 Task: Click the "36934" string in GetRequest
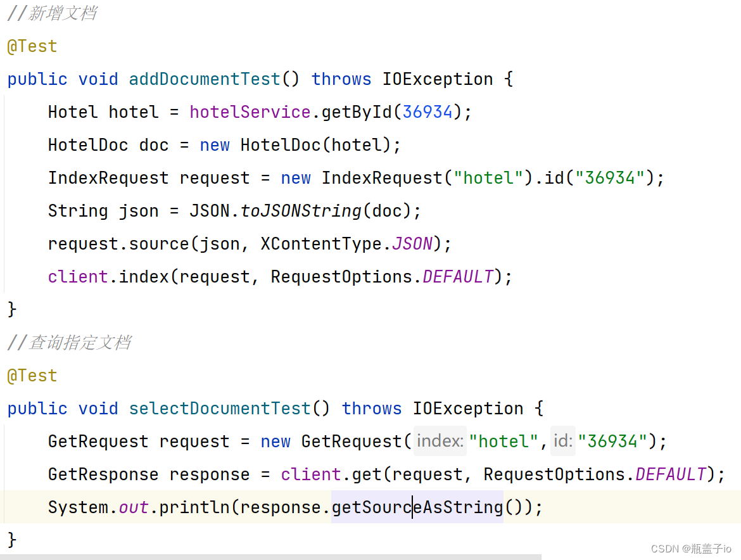(x=612, y=442)
